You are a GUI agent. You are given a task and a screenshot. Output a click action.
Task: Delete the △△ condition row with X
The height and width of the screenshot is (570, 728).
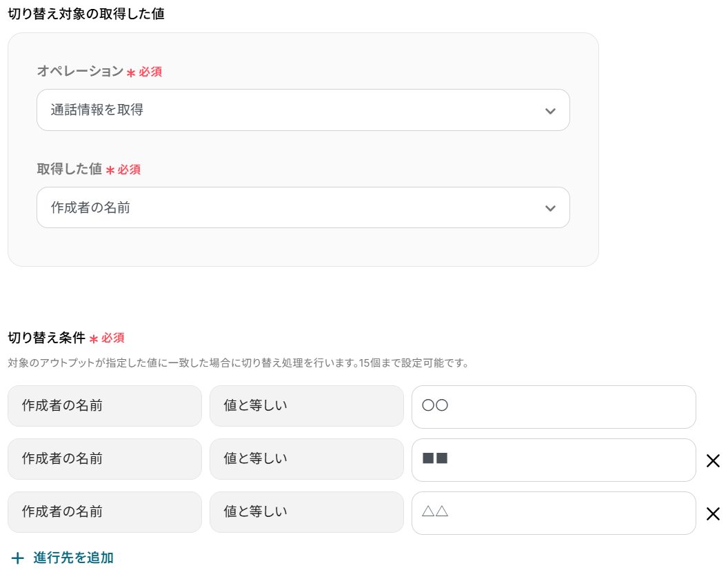point(713,513)
